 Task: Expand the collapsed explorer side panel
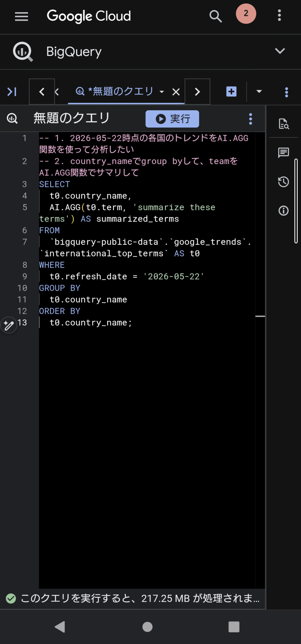12,92
